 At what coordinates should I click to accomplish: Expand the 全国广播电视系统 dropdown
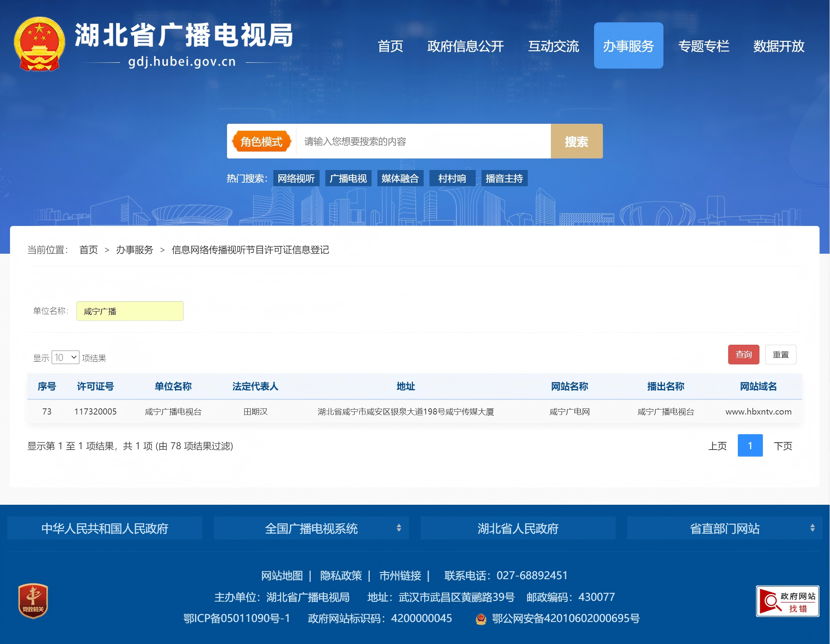[311, 528]
